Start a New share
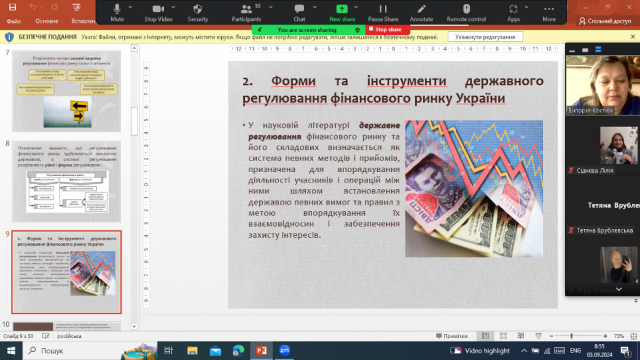Screen dimensions: 640x360 click(342, 13)
